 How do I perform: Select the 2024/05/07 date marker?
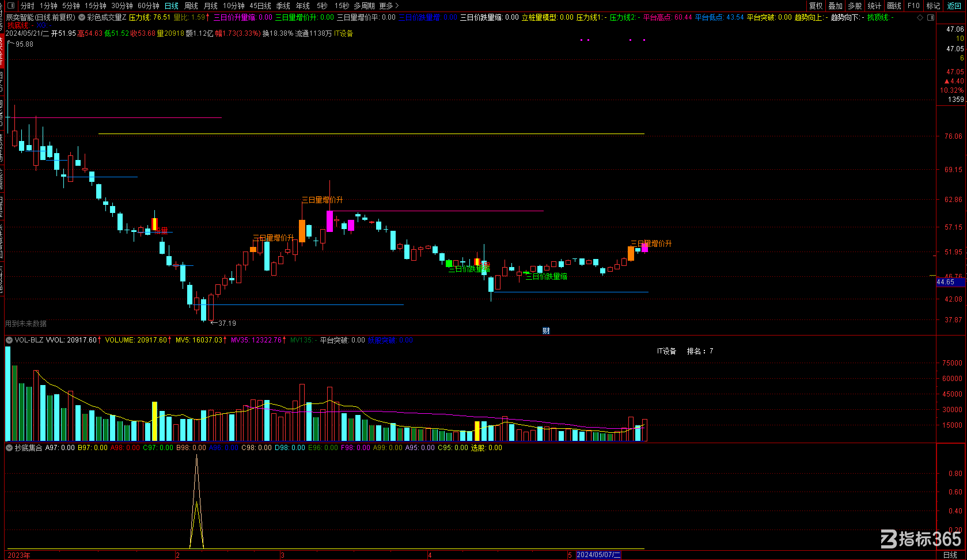(x=599, y=555)
